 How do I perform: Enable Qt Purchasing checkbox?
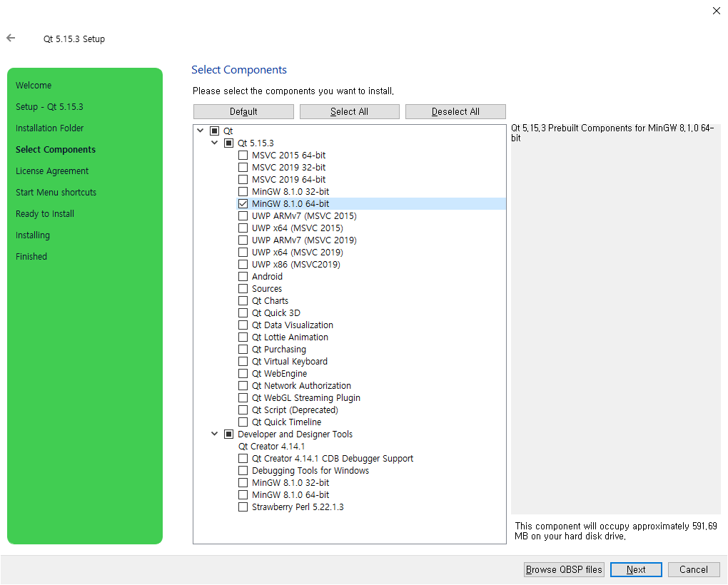(243, 350)
